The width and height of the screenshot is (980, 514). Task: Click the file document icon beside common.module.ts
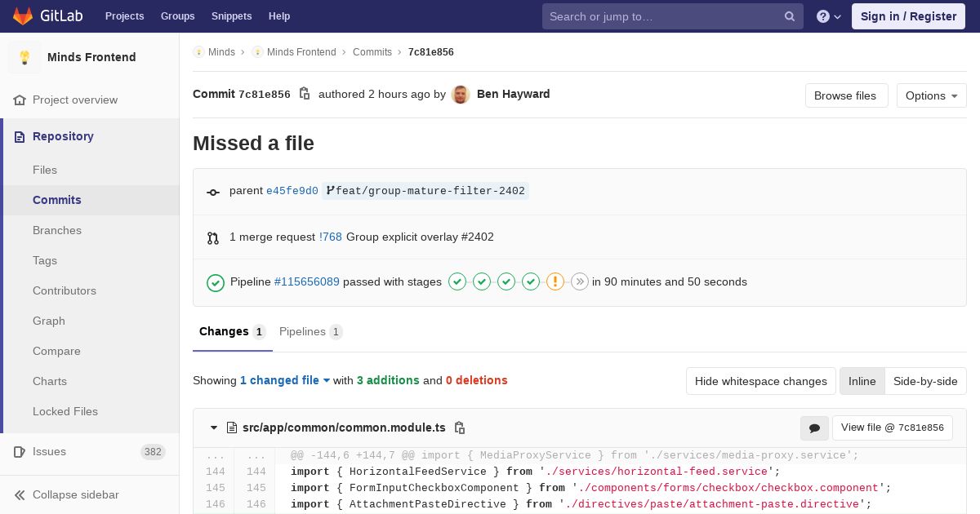click(232, 428)
